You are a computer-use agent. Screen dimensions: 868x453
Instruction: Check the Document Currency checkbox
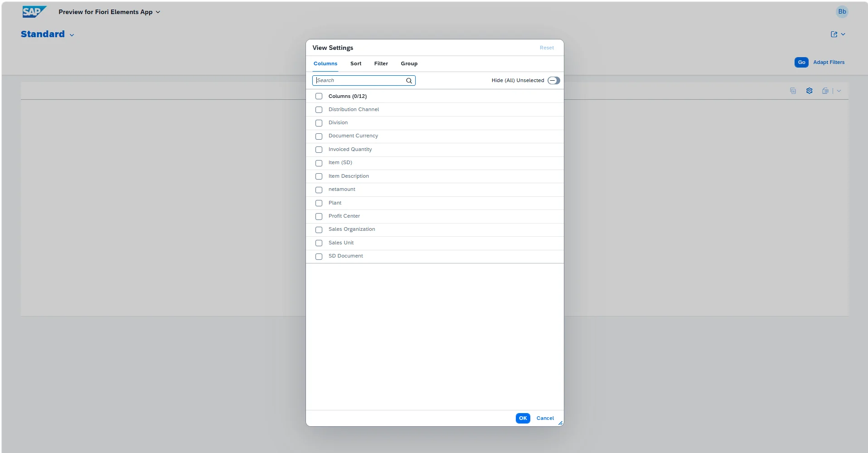[319, 136]
